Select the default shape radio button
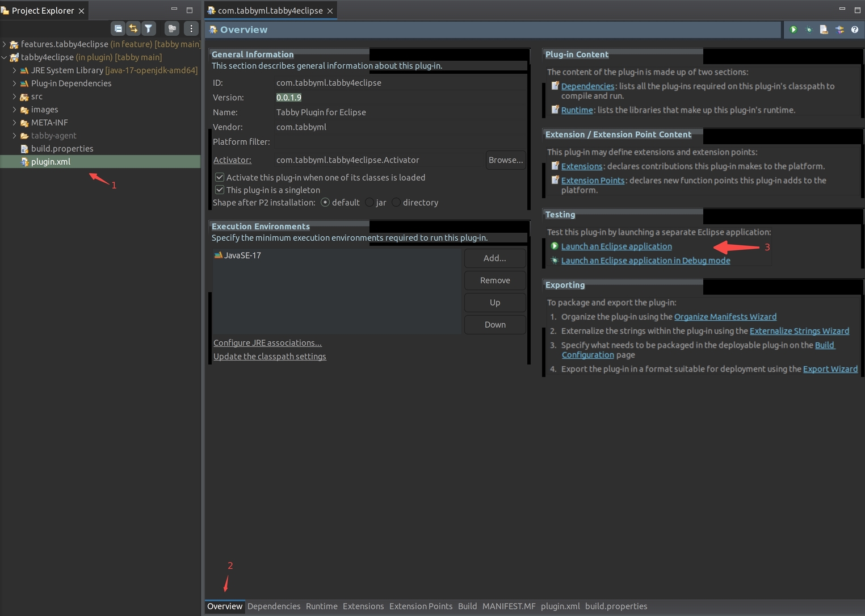 point(325,202)
